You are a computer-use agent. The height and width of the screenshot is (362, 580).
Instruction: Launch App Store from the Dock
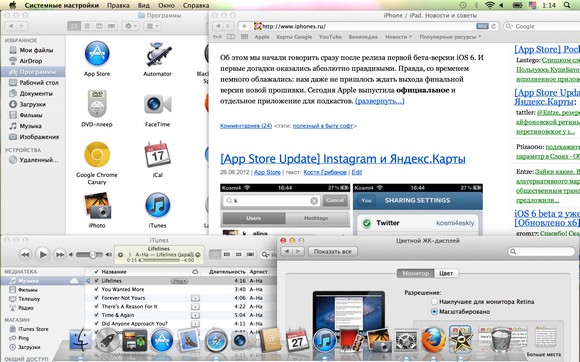point(162,340)
